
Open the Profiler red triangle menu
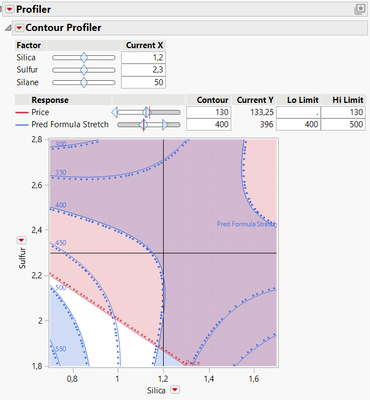10,9
